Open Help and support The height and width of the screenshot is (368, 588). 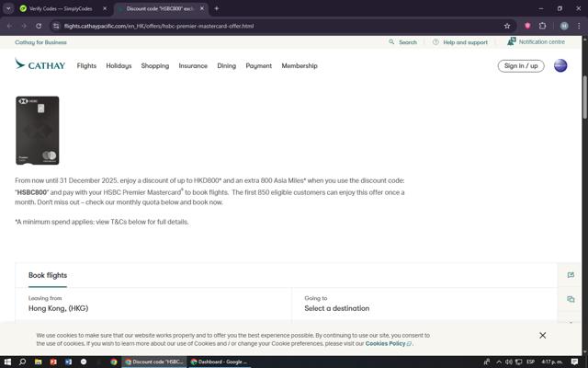[x=466, y=42]
